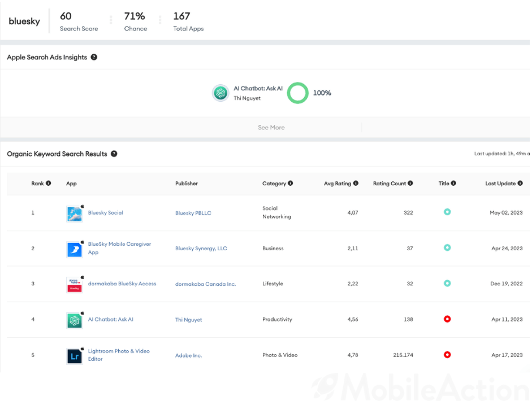
Task: Click the Last Update column info icon
Action: click(x=520, y=184)
